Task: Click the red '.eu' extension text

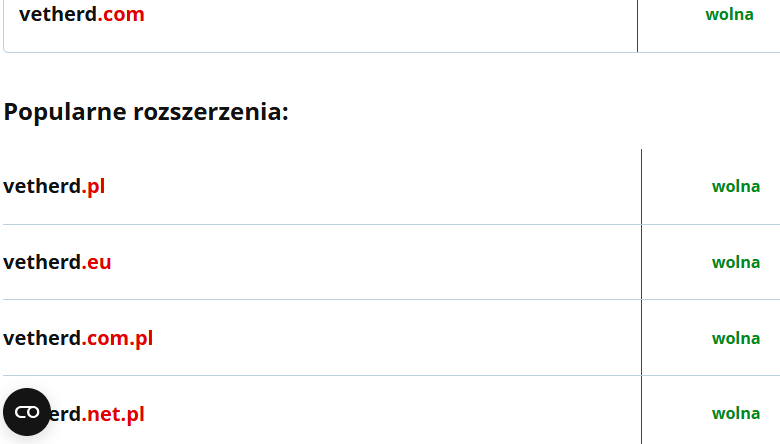Action: (97, 262)
